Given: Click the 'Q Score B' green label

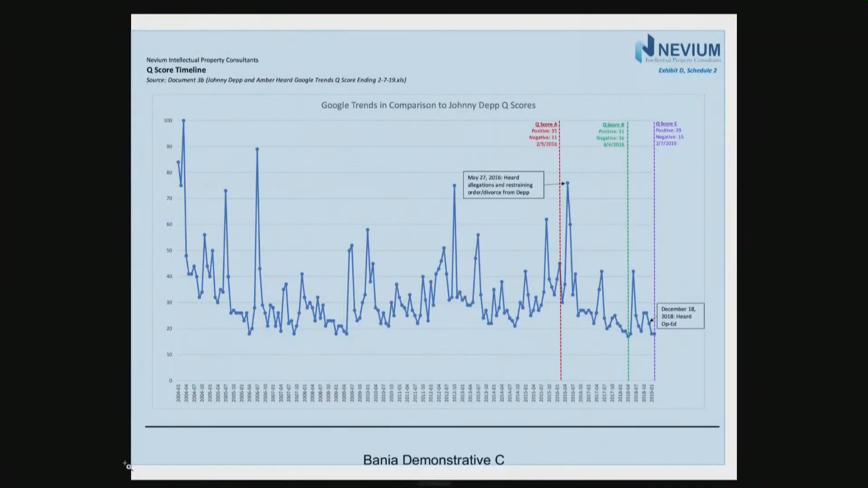Looking at the screenshot, I should (613, 125).
